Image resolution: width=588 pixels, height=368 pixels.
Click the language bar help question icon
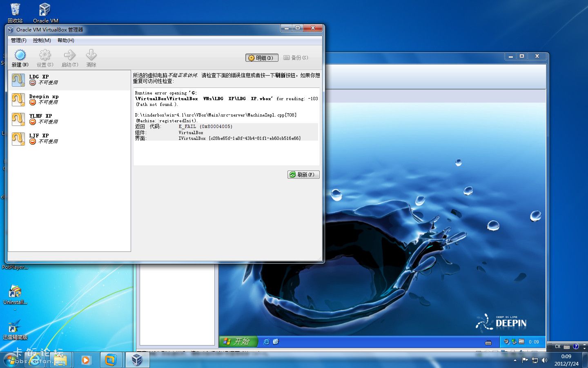click(576, 347)
